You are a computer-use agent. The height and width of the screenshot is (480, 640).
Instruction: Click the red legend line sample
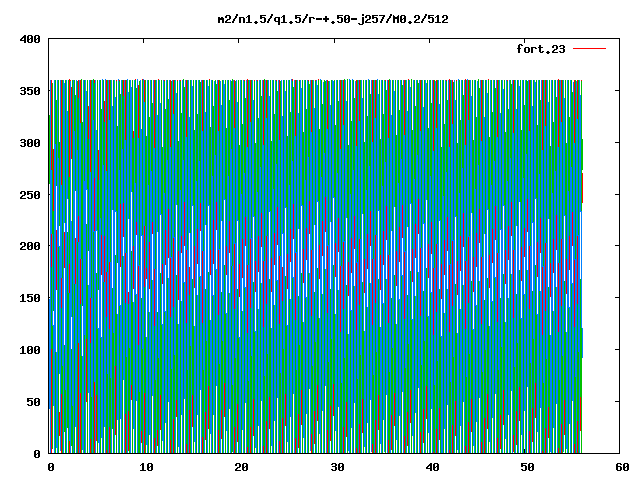tap(589, 49)
